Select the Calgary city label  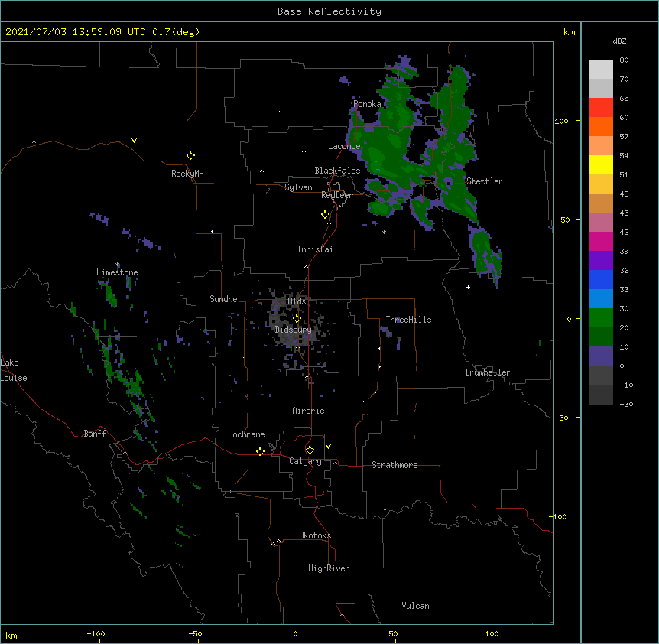(305, 461)
